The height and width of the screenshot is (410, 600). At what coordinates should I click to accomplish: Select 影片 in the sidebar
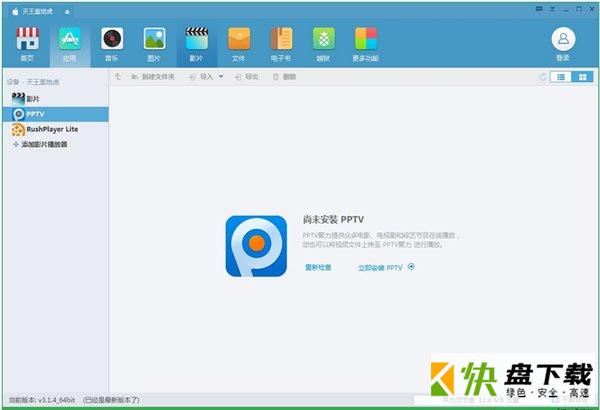(x=56, y=99)
